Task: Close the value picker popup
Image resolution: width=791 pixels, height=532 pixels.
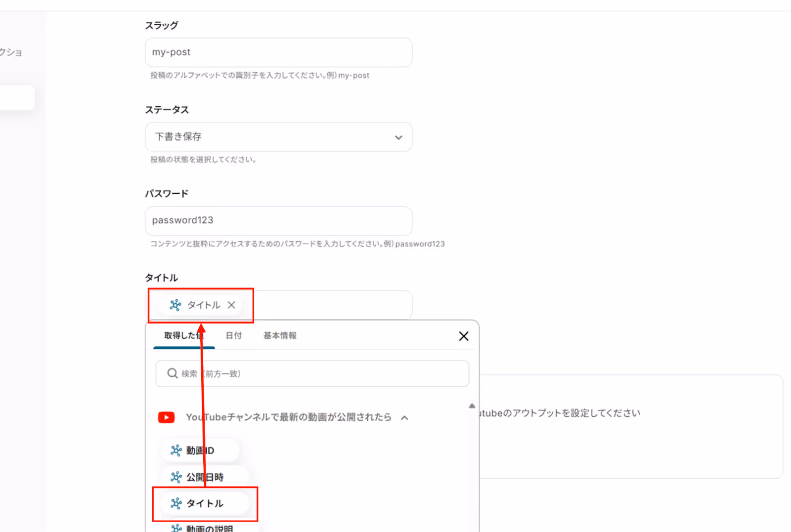Action: tap(464, 336)
